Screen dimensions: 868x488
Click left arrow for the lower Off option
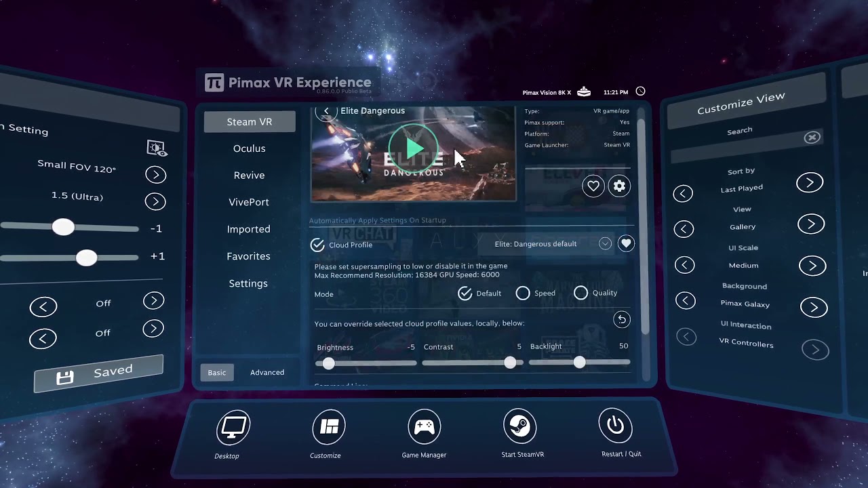click(x=43, y=338)
